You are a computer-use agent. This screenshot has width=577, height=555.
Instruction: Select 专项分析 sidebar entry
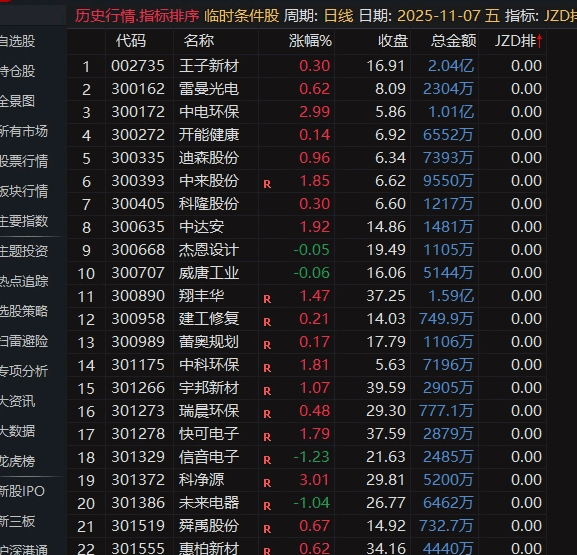coord(24,371)
